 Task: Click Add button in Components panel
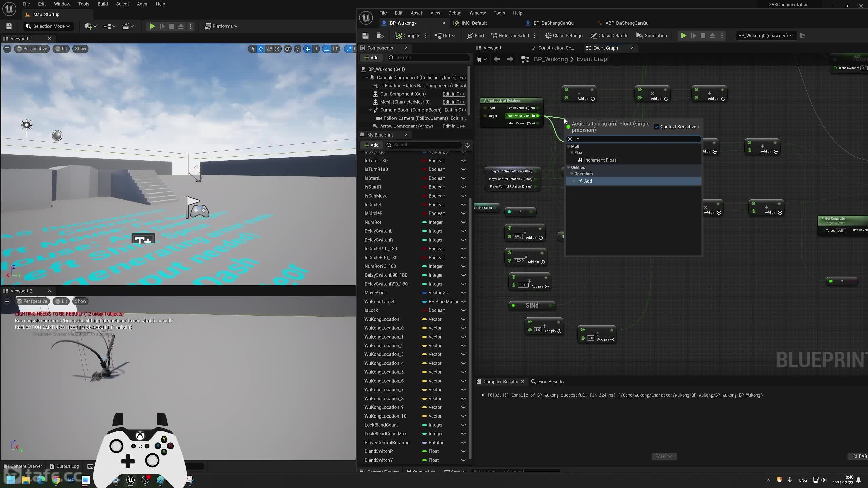coord(371,58)
